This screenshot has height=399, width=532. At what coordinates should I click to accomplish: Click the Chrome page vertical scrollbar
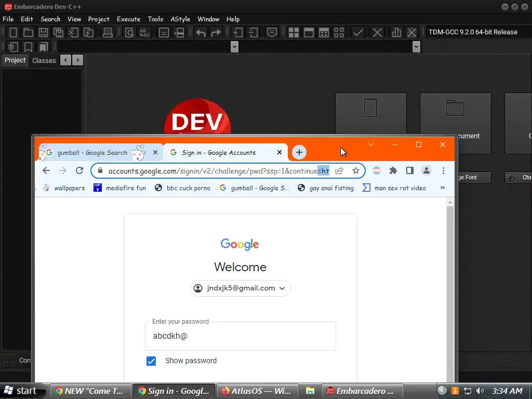coord(450,292)
